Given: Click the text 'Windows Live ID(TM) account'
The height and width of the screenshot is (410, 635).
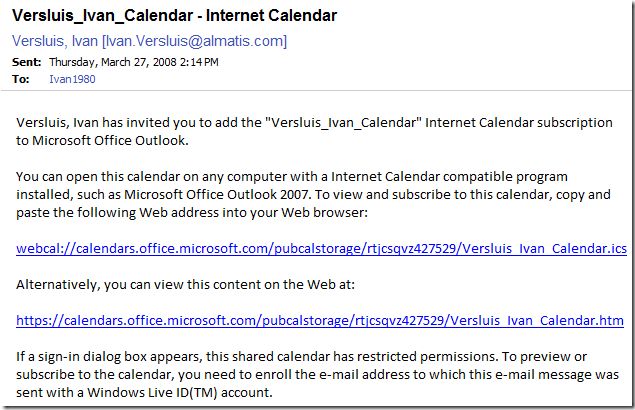Looking at the screenshot, I should [x=179, y=393].
